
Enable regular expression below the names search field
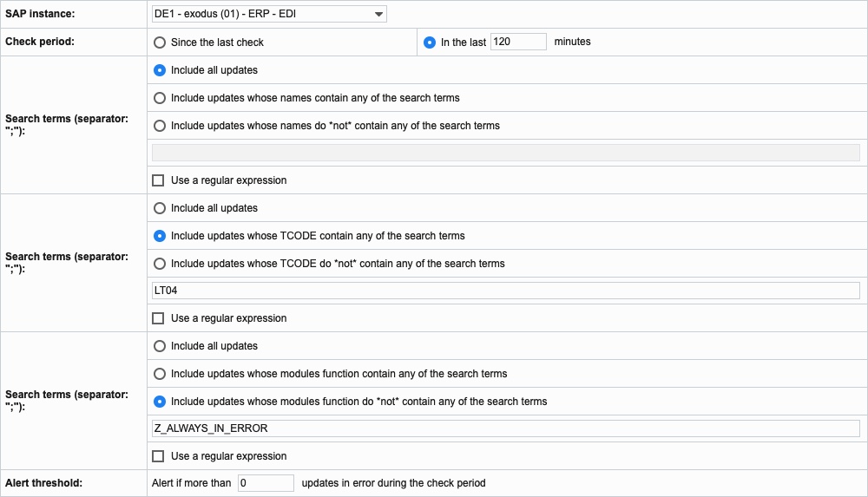(x=158, y=180)
